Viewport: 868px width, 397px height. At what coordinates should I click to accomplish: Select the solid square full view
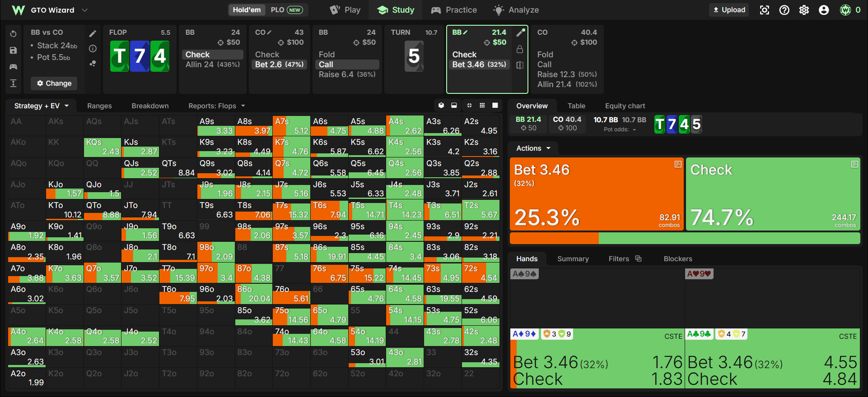495,106
